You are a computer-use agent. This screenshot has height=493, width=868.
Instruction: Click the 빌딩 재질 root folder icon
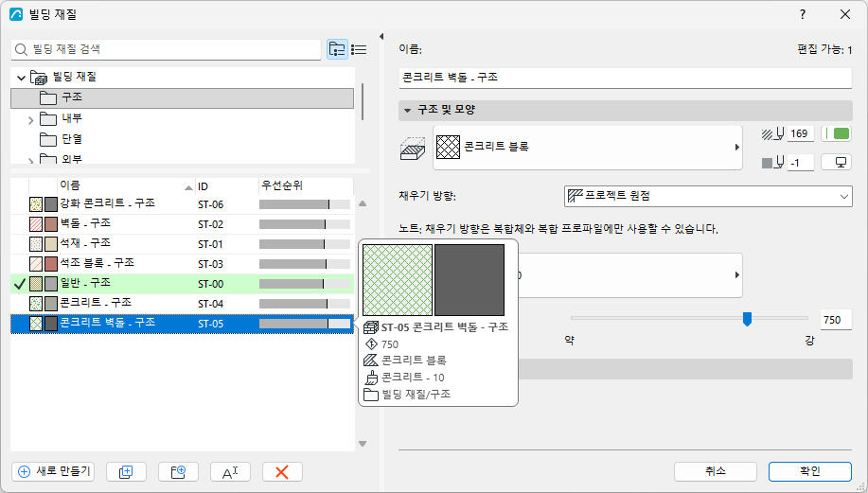tap(39, 78)
